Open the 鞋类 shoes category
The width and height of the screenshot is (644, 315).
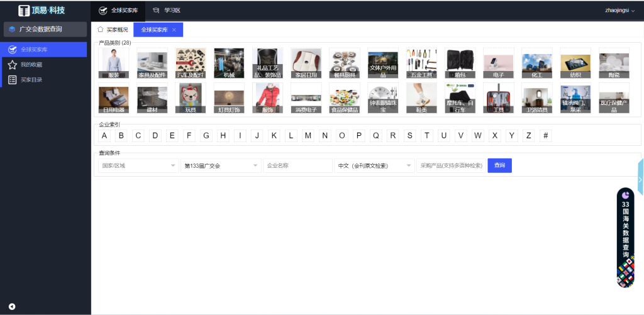pyautogui.click(x=421, y=98)
